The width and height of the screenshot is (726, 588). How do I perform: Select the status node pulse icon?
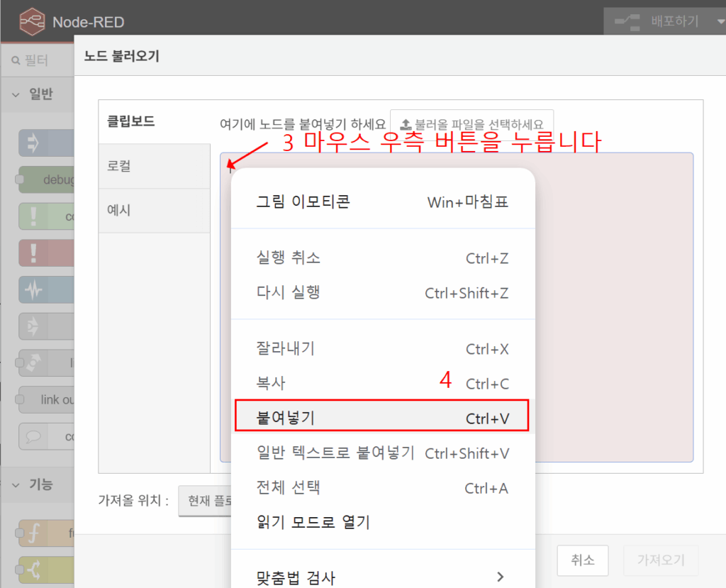coord(32,289)
